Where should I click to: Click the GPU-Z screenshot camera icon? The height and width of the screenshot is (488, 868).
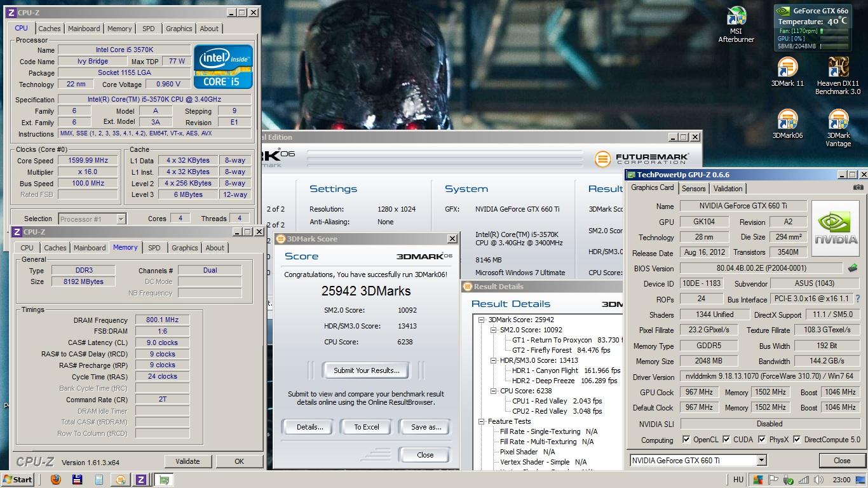pos(858,187)
